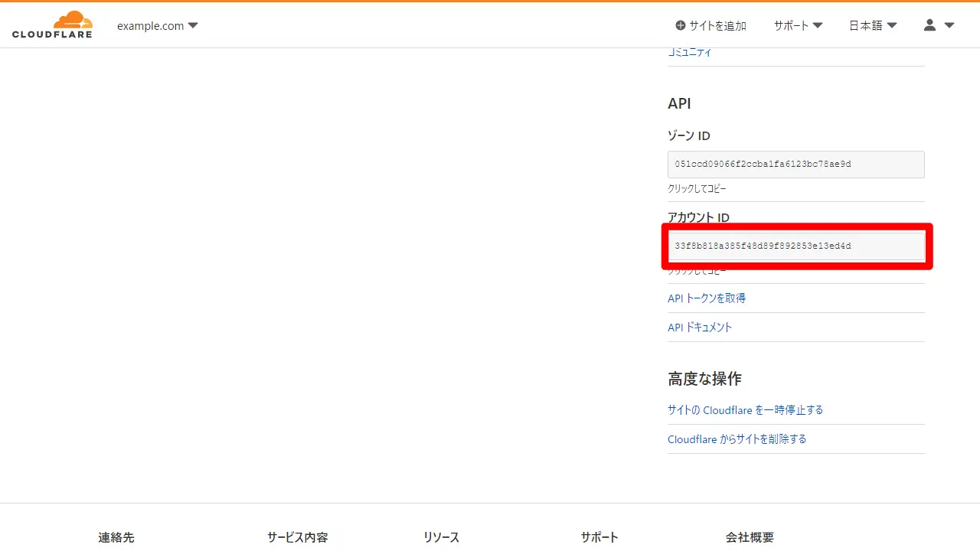This screenshot has height=551, width=980.
Task: Expand the example.com site selector dropdown
Action: click(157, 25)
